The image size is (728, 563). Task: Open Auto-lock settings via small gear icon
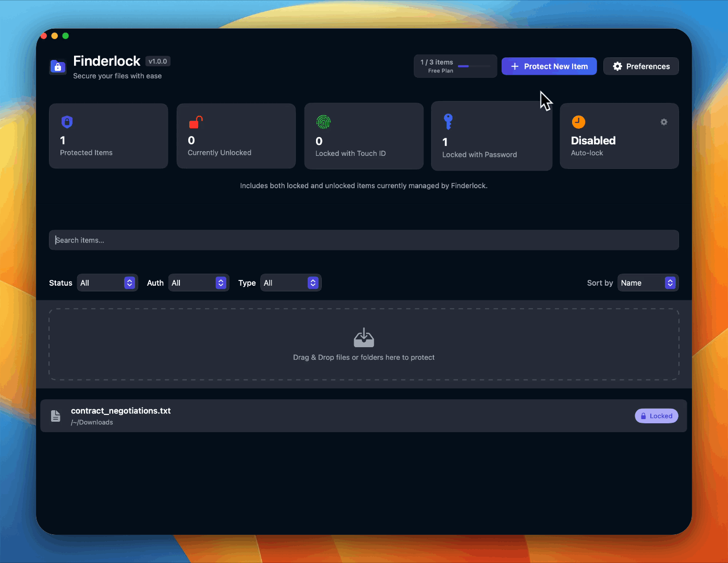pos(664,122)
